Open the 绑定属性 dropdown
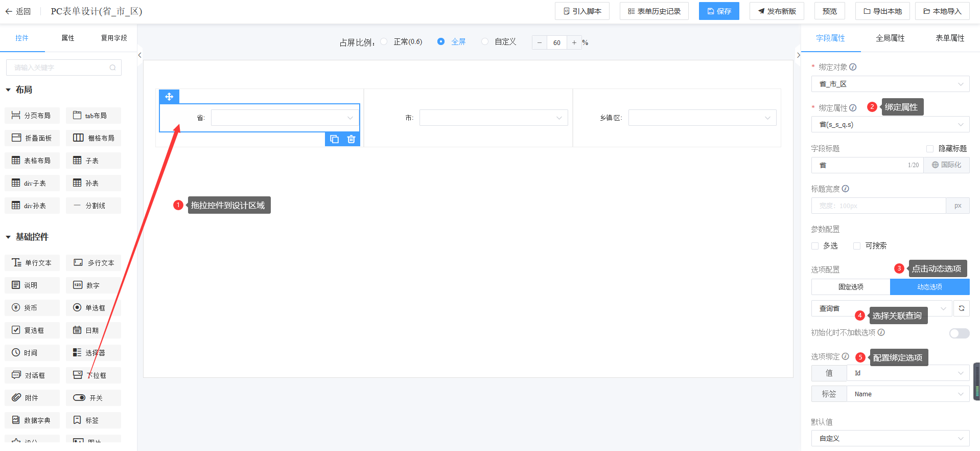Viewport: 980px width, 451px height. pos(890,125)
